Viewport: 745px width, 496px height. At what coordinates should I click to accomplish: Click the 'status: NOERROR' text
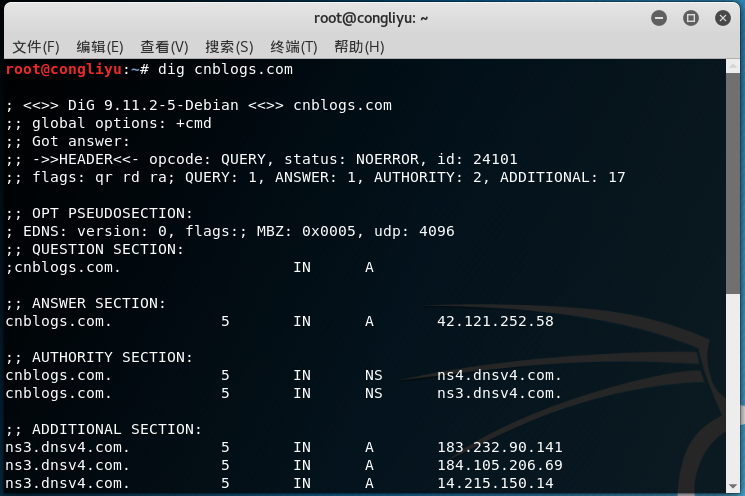click(352, 160)
